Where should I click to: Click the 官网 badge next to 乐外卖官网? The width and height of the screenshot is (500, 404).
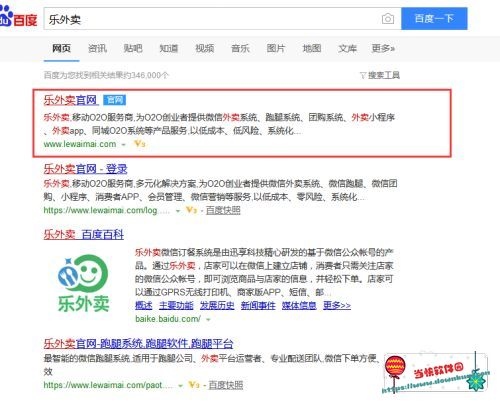[114, 100]
